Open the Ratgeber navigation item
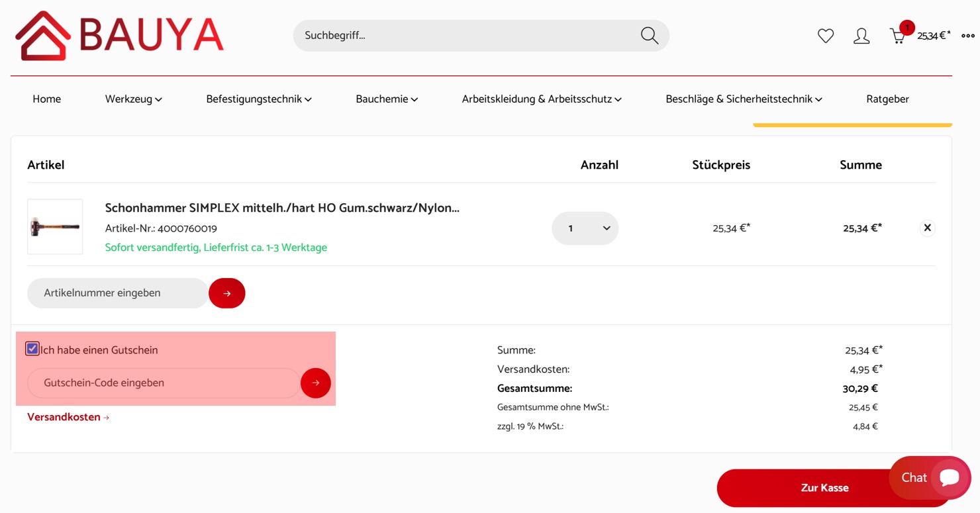The width and height of the screenshot is (980, 513). click(x=887, y=99)
